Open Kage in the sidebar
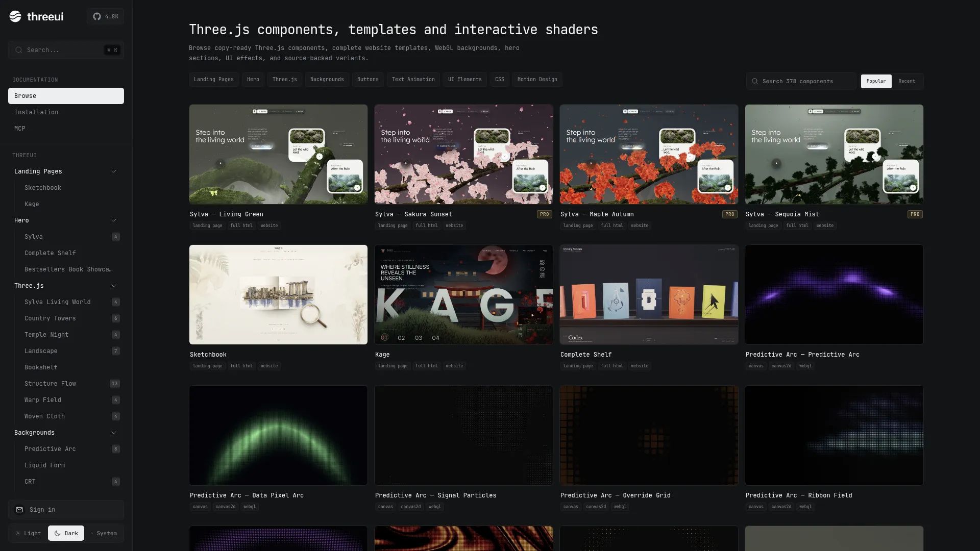The image size is (980, 551). click(32, 204)
